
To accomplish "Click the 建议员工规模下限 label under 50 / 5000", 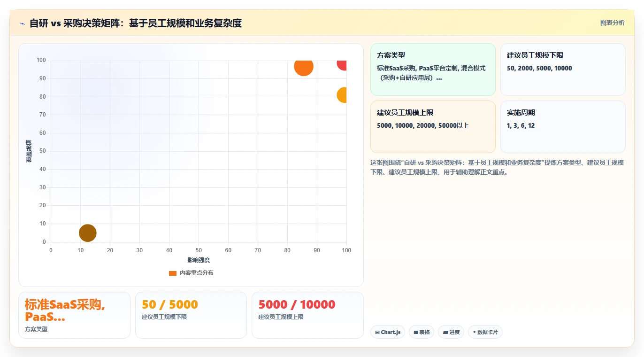I will click(x=164, y=317).
